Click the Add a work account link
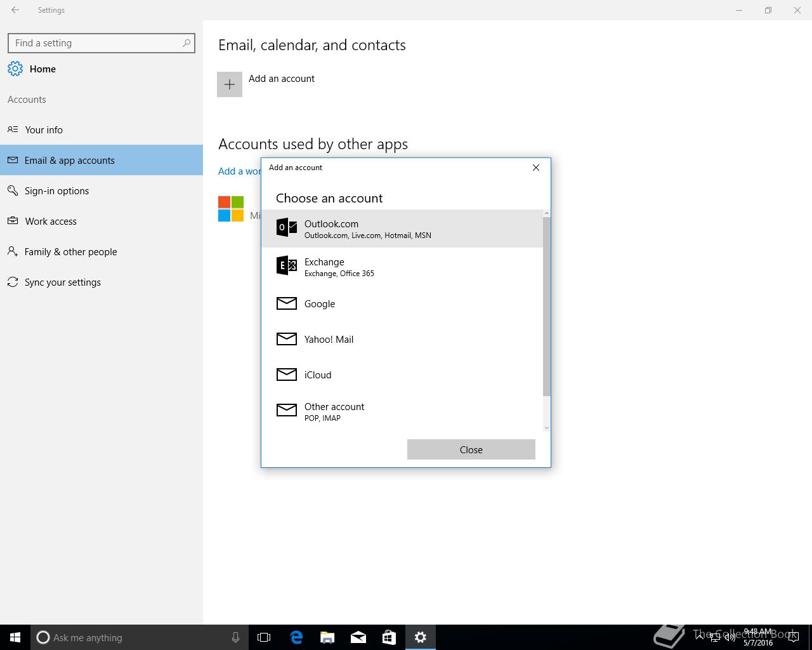 [x=239, y=171]
